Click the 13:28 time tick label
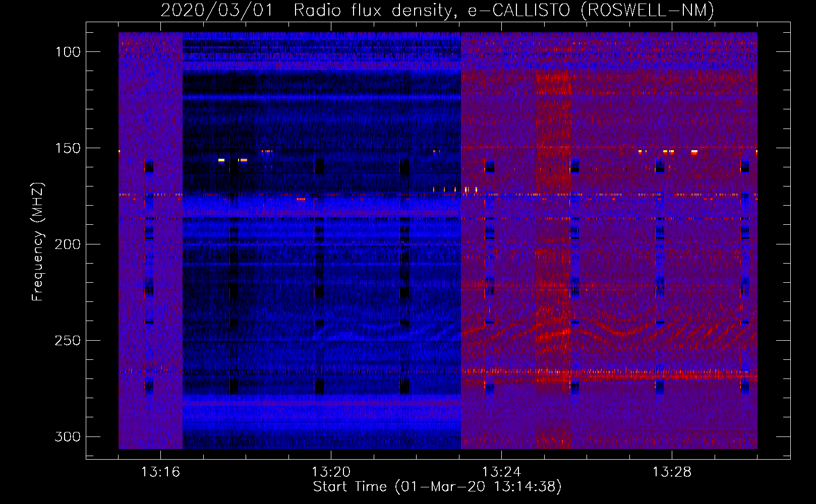Image resolution: width=816 pixels, height=504 pixels. (x=672, y=472)
